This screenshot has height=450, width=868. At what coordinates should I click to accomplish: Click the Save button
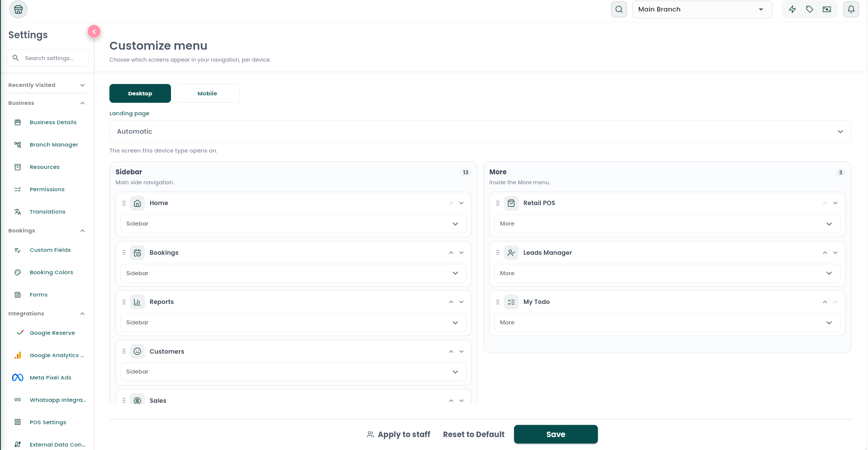pos(556,434)
